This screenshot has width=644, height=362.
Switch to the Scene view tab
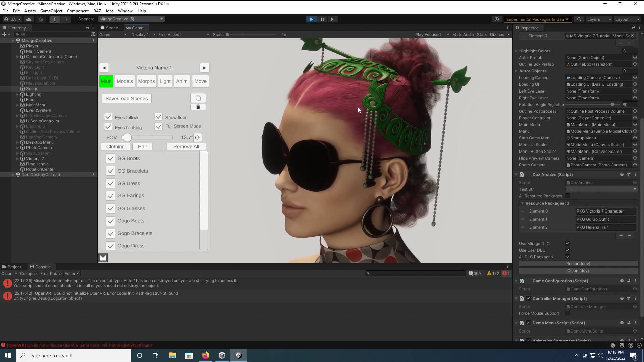point(109,28)
